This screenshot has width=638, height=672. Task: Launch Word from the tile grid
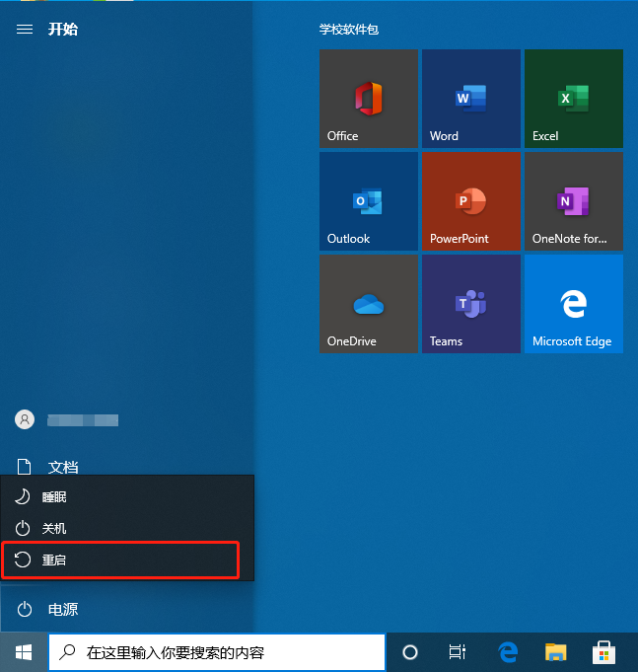pos(470,99)
